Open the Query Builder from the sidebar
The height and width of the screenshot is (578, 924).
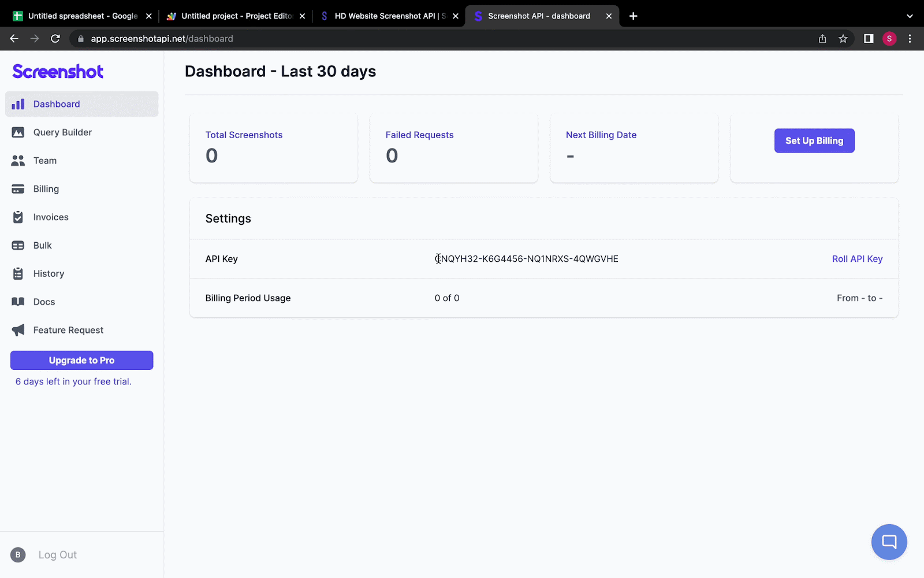(18, 132)
